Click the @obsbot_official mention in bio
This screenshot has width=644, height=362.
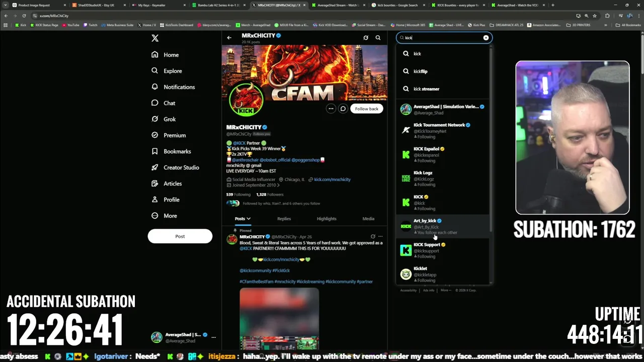click(x=275, y=160)
